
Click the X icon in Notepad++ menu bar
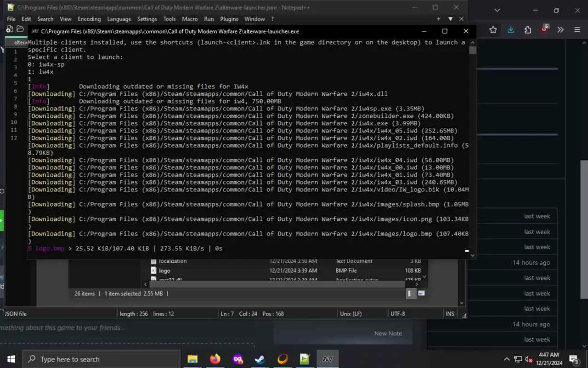462,19
